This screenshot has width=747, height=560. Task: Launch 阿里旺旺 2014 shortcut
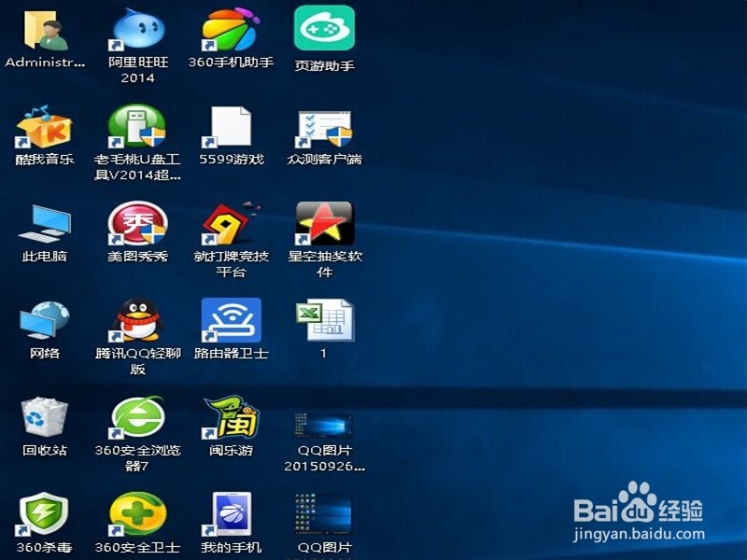click(x=137, y=31)
